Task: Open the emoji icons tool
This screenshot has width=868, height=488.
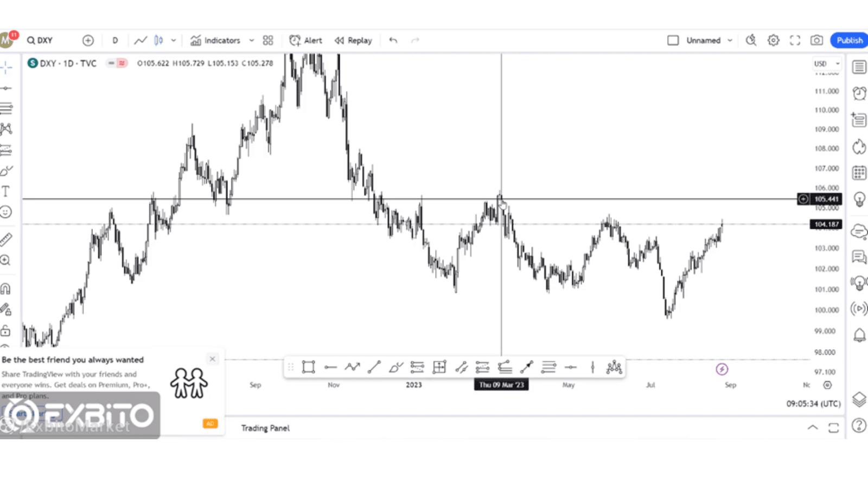Action: (6, 212)
